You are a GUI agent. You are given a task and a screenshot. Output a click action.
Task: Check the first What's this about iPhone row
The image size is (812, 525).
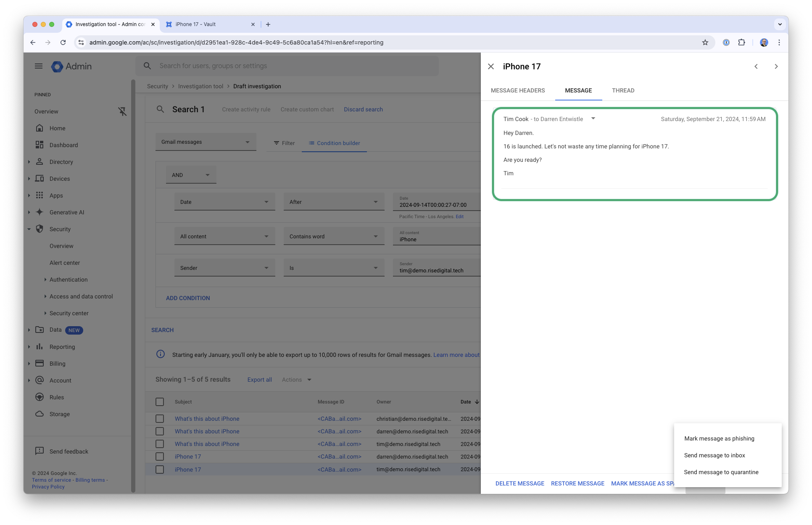pyautogui.click(x=160, y=419)
